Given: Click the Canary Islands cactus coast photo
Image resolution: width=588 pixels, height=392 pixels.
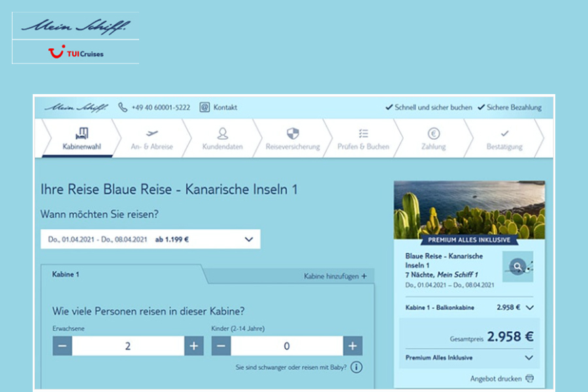Looking at the screenshot, I should click(470, 210).
